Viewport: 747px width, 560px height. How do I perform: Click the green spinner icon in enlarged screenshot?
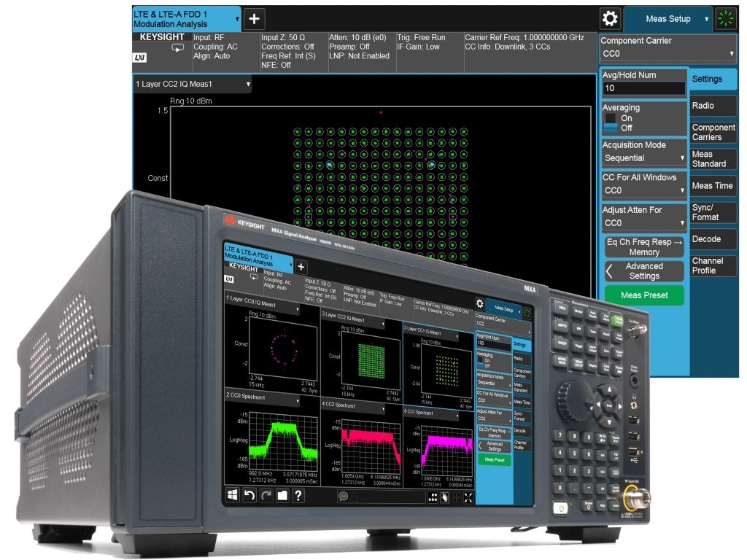[x=726, y=18]
